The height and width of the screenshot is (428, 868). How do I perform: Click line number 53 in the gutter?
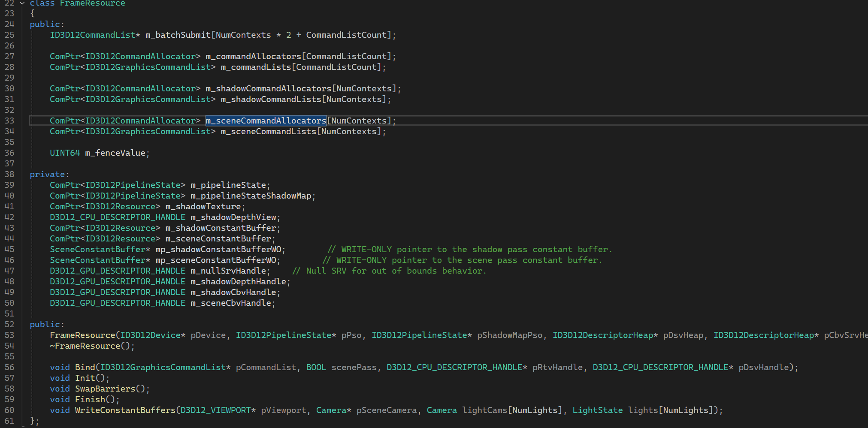pyautogui.click(x=9, y=335)
